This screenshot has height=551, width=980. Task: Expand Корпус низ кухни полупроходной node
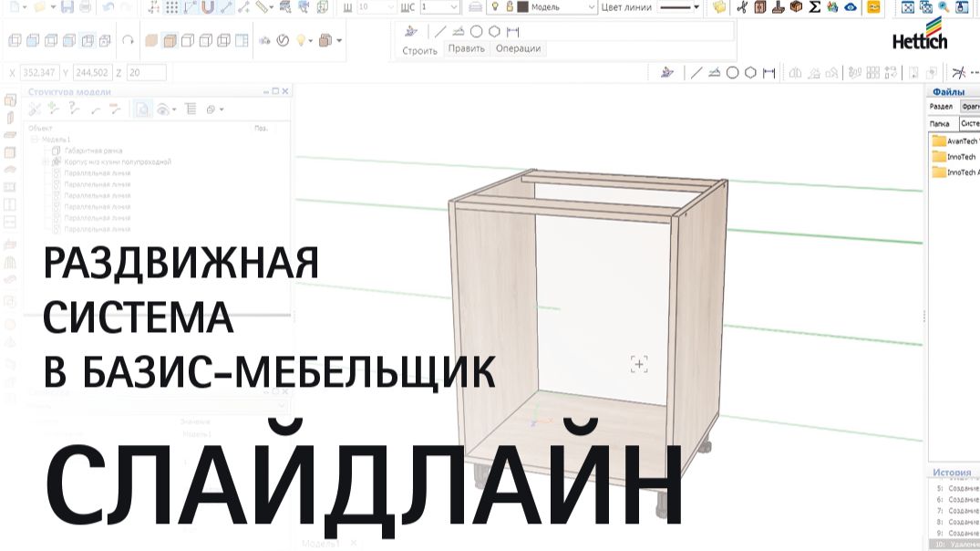[45, 162]
